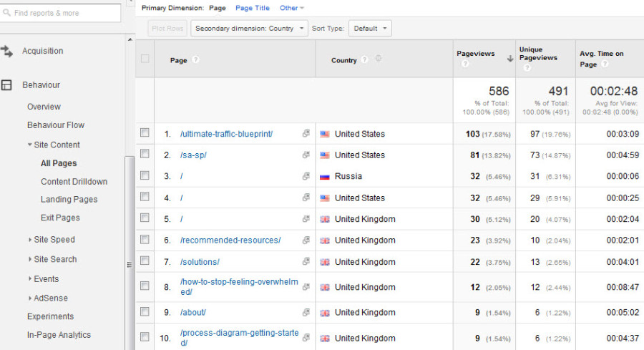Open the Other primary dimension dropdown
This screenshot has width=644, height=350.
tap(292, 8)
